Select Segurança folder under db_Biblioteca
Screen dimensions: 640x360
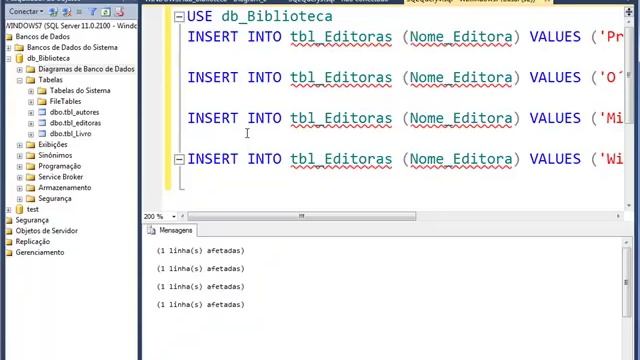pyautogui.click(x=55, y=198)
